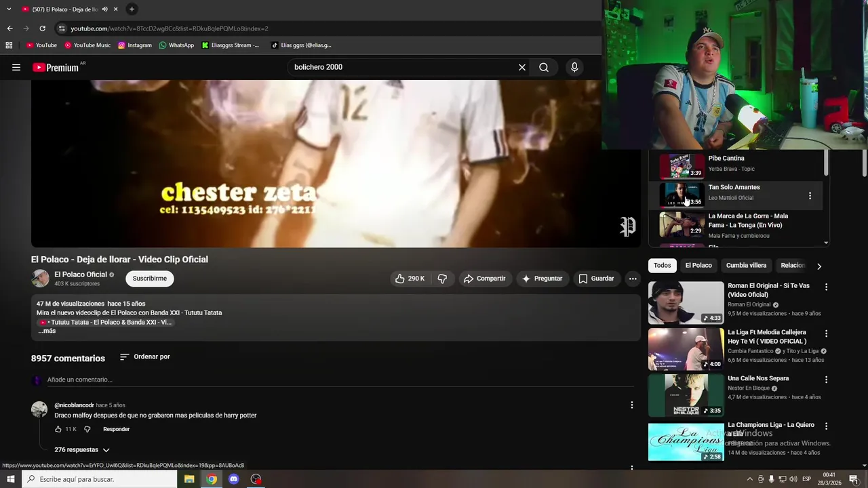Open Tututu Tatata linked video in description
Image resolution: width=868 pixels, height=488 pixels.
[x=105, y=323]
